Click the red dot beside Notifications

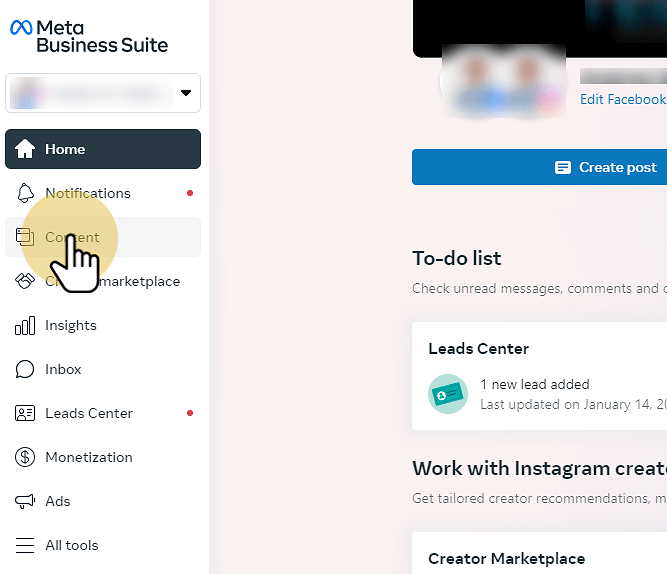point(190,193)
